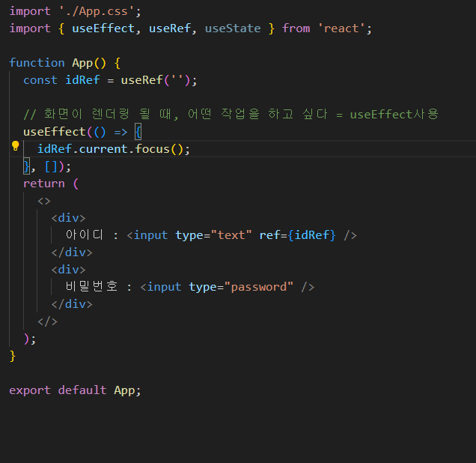Image resolution: width=476 pixels, height=463 pixels.
Task: Click the useRef('') call
Action: 156,80
